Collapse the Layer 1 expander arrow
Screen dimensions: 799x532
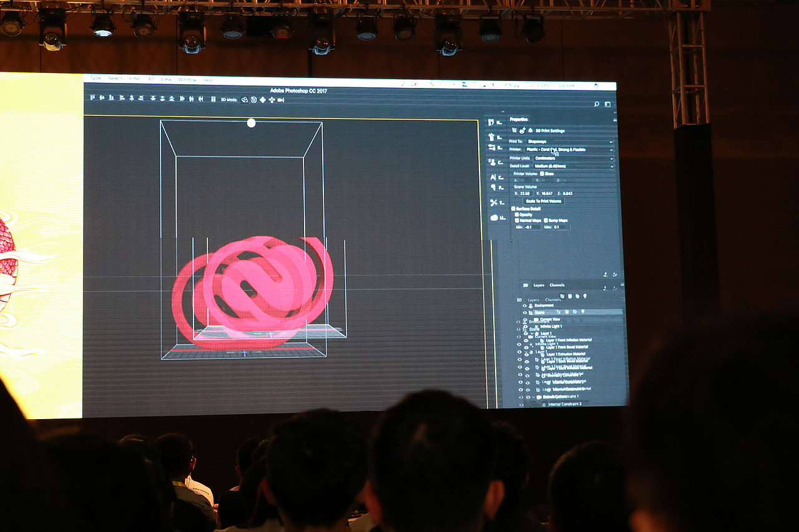point(532,333)
